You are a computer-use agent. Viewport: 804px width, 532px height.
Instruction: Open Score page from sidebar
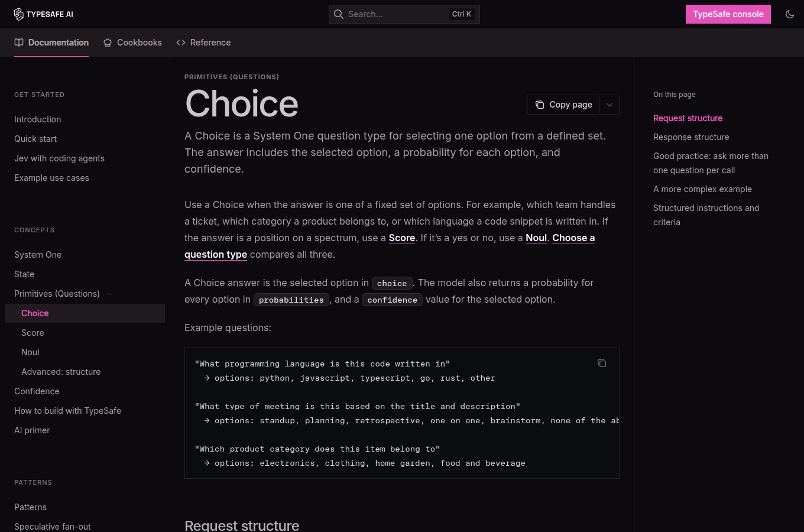coord(33,333)
